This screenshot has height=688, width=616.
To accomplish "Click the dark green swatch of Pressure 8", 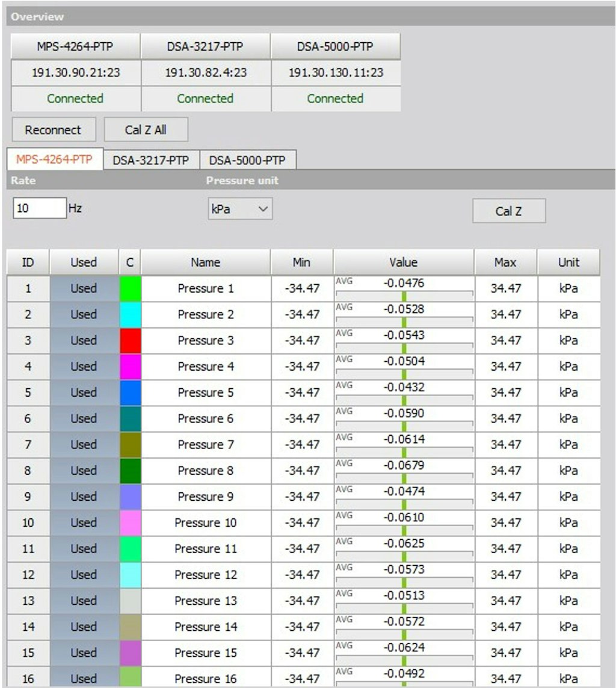I will click(x=130, y=471).
